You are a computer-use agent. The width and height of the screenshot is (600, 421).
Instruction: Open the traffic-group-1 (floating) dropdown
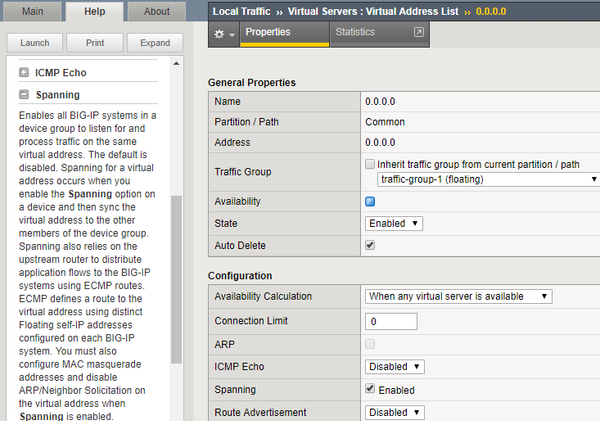coord(488,179)
